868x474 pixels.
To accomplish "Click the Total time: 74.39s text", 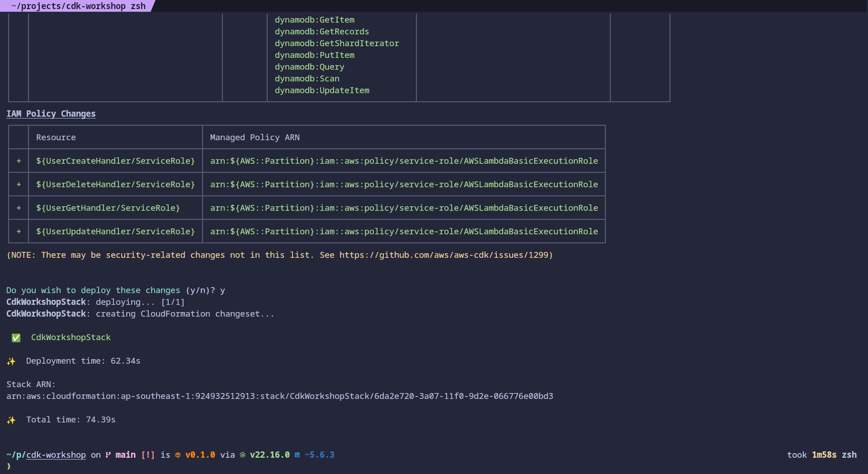I will point(71,420).
